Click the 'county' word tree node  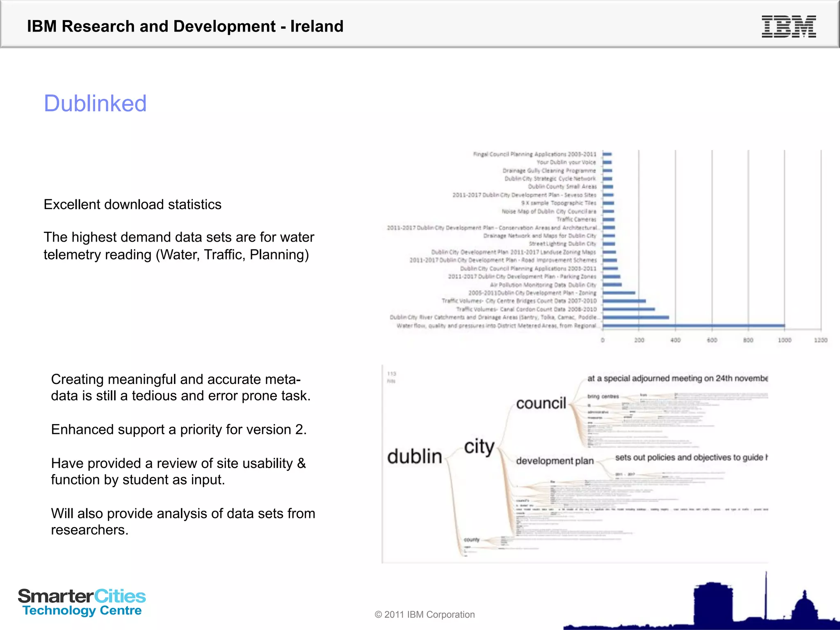pos(472,540)
